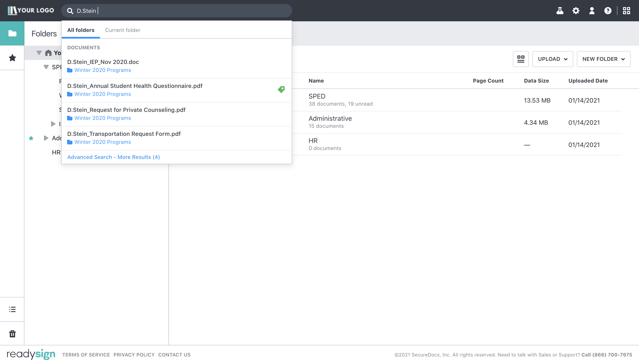Collapse the SPED folder tree node
The width and height of the screenshot is (639, 364).
pos(46,67)
